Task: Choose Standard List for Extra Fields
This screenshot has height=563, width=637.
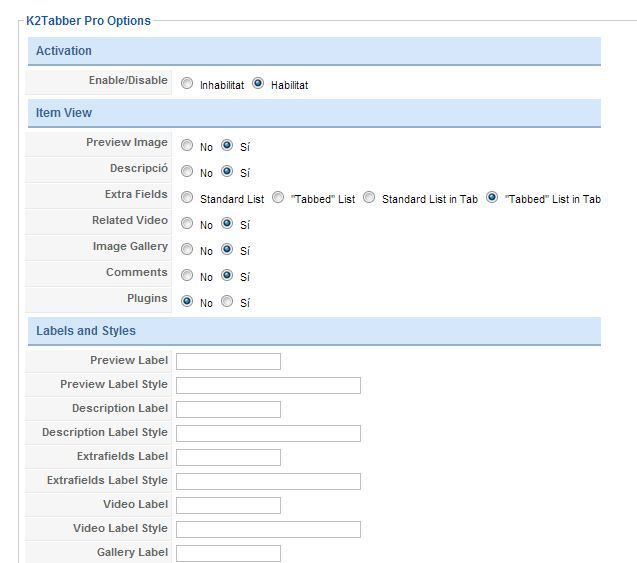Action: pos(187,197)
